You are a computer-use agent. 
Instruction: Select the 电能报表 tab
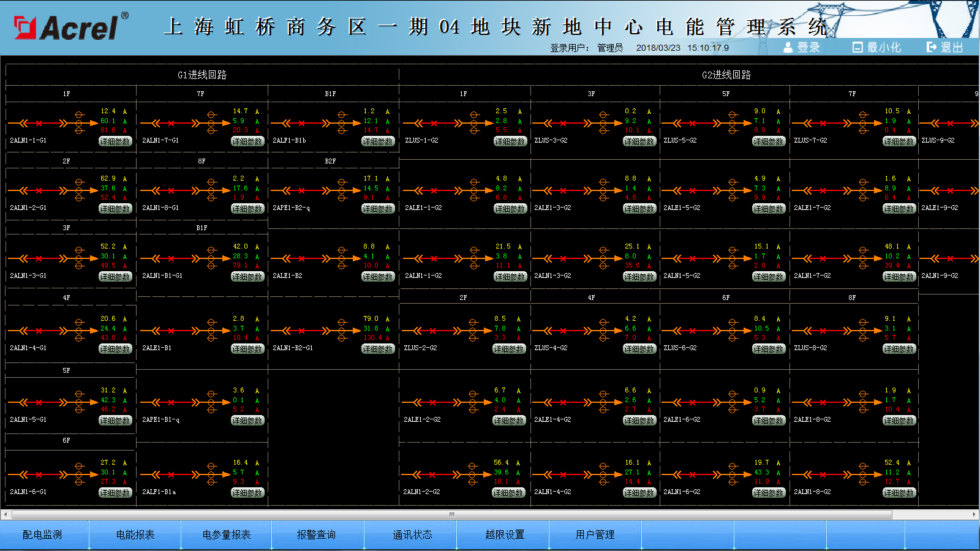135,534
